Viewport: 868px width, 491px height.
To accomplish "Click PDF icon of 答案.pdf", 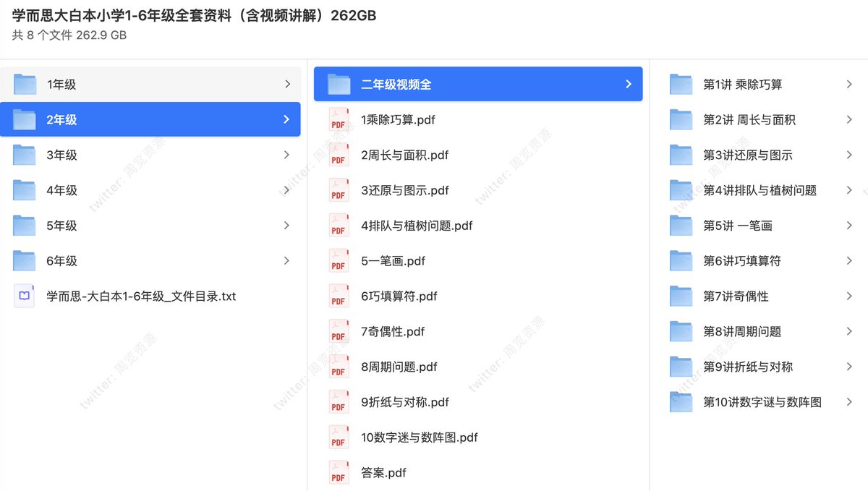I will tap(339, 473).
